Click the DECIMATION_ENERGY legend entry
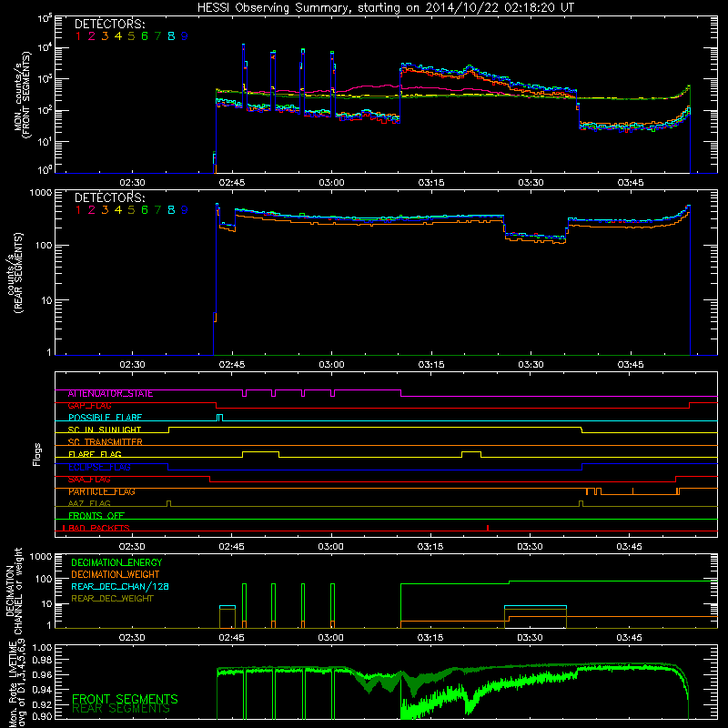Screen dimensions: 728x728 coord(116,562)
